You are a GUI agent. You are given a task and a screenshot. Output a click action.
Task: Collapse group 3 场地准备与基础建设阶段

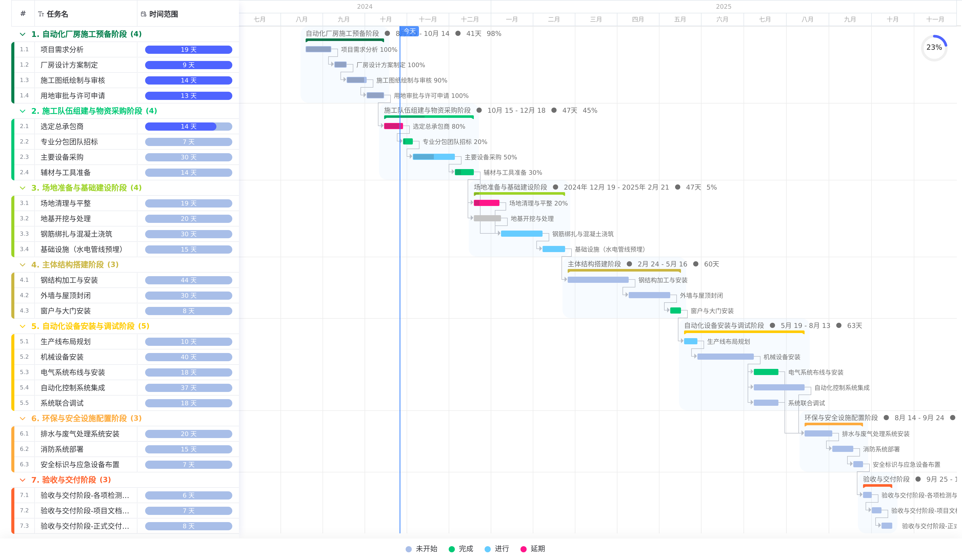(23, 188)
